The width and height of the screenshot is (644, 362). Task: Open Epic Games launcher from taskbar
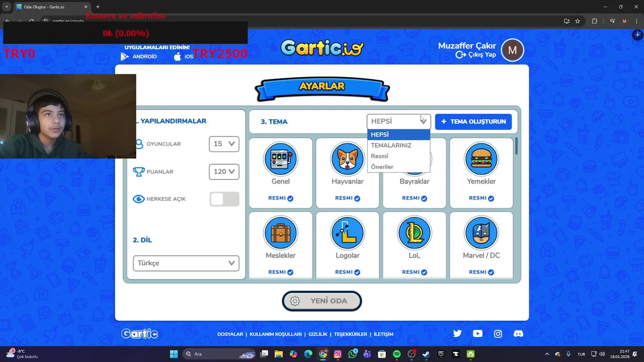(441, 354)
